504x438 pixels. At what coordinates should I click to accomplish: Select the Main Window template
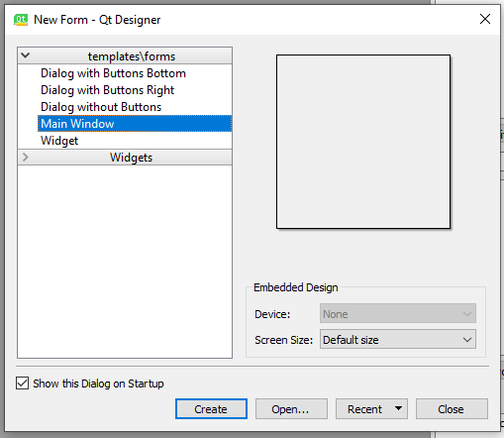coord(135,124)
